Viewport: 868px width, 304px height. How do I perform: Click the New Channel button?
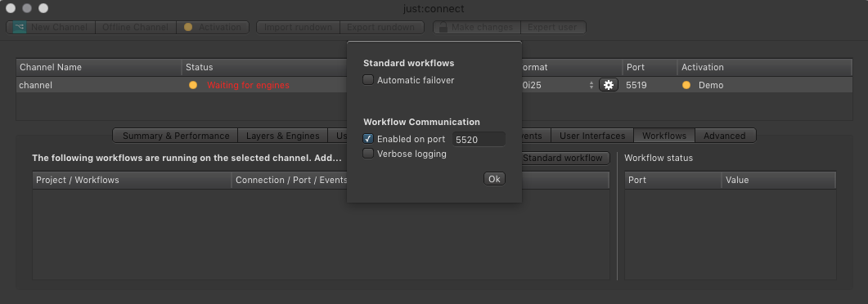[51, 27]
